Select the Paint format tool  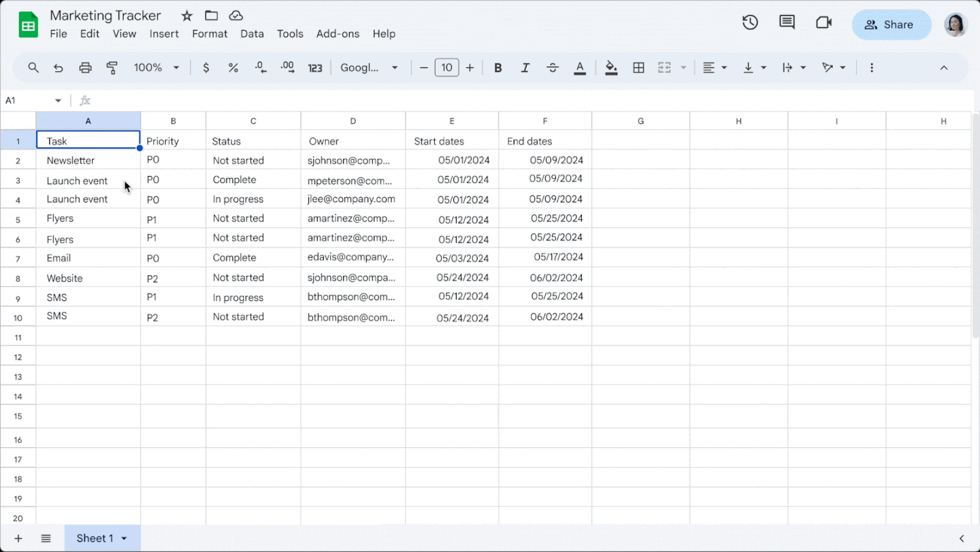112,67
